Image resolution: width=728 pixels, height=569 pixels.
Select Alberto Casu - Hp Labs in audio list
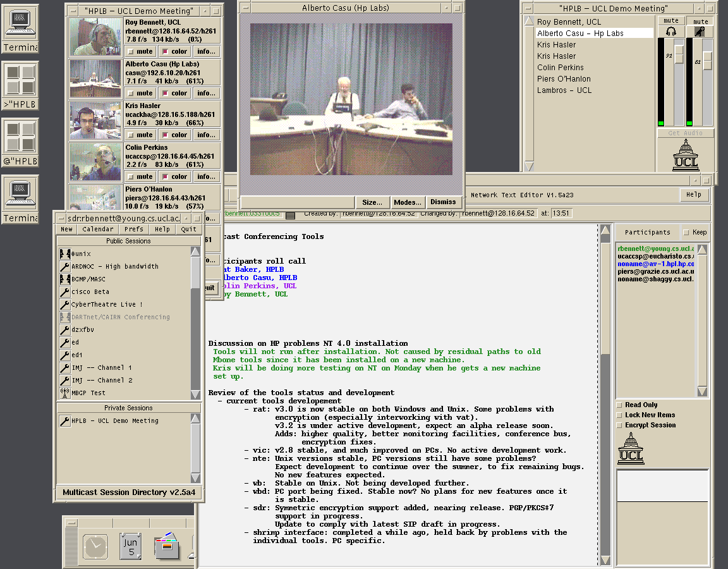point(594,34)
